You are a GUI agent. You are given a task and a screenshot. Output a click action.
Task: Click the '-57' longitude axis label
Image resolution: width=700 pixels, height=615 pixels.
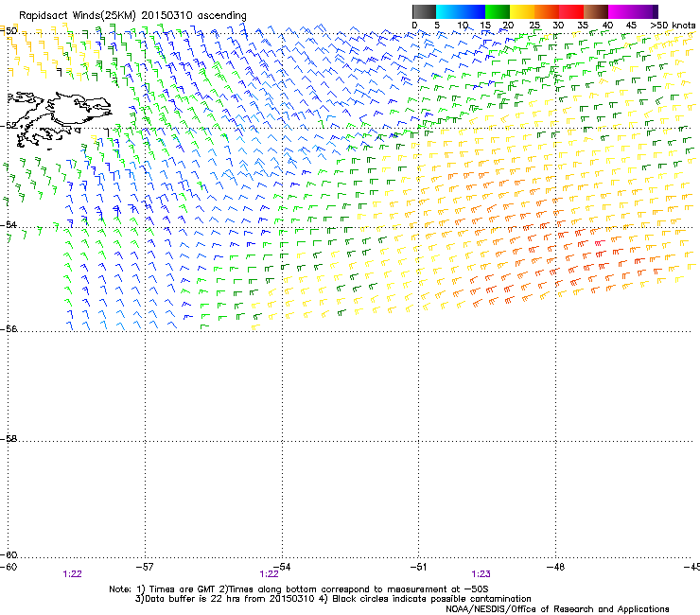[x=145, y=567]
